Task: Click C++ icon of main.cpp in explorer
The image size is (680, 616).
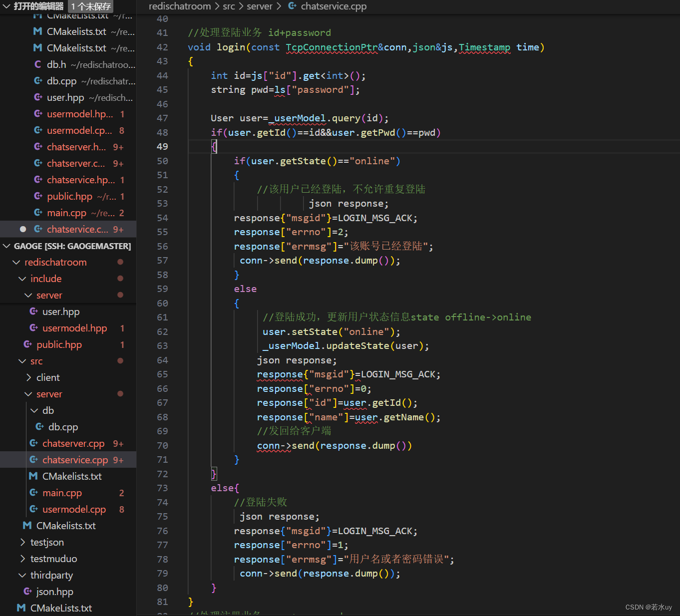Action: click(x=33, y=493)
